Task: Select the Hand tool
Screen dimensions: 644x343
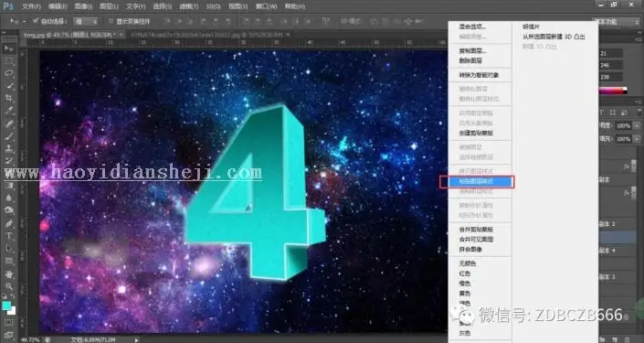Action: point(8,273)
